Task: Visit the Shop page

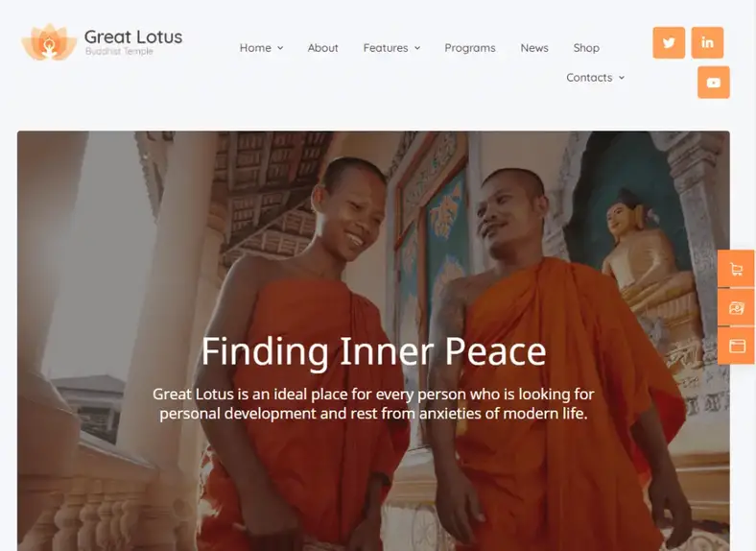Action: click(x=586, y=48)
